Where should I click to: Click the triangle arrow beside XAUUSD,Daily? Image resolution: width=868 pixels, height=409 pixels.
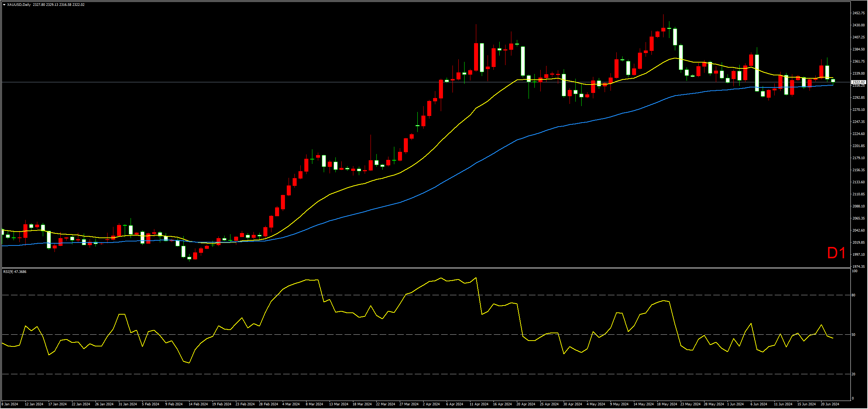click(4, 5)
